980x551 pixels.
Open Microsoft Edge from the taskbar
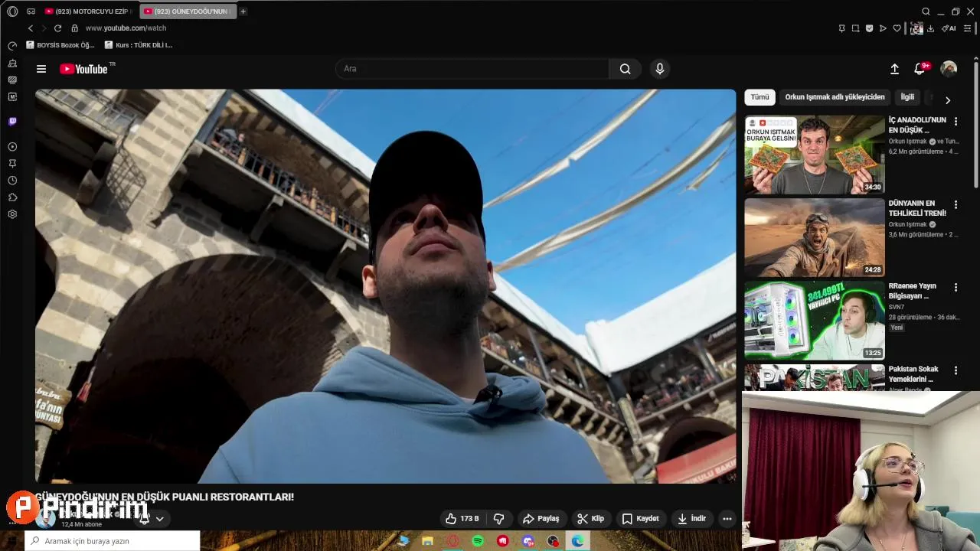pyautogui.click(x=578, y=541)
